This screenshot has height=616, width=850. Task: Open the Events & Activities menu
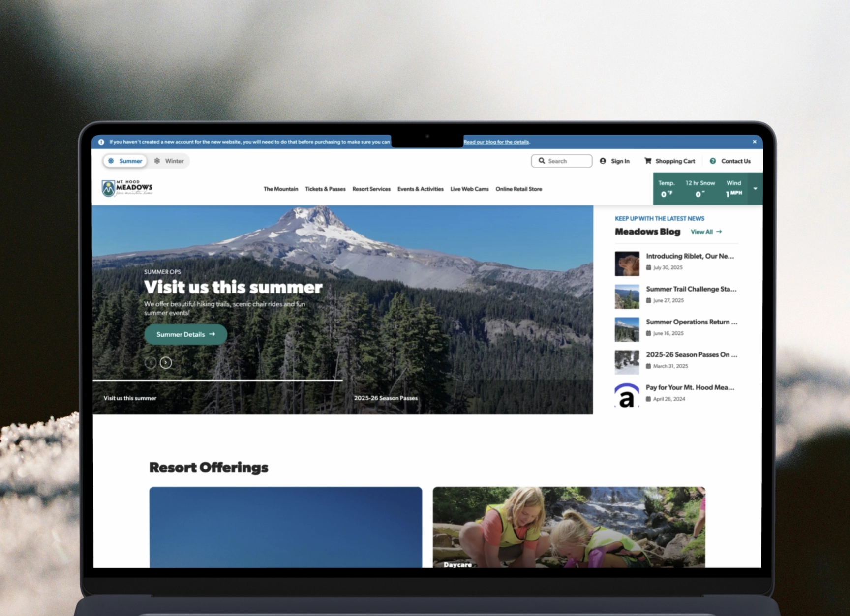coord(421,189)
